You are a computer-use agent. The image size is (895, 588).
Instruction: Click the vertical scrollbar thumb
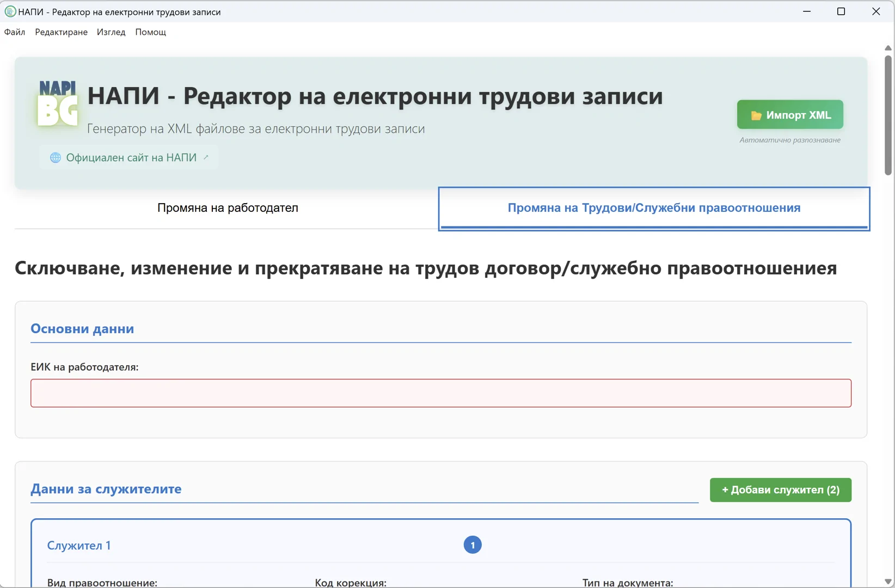[888, 114]
